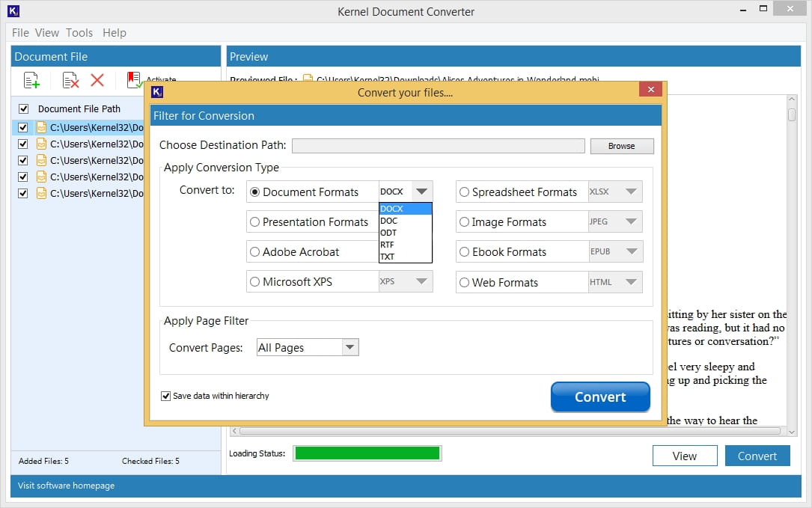This screenshot has height=508, width=812.
Task: Choose ODT from the open format list
Action: point(406,233)
